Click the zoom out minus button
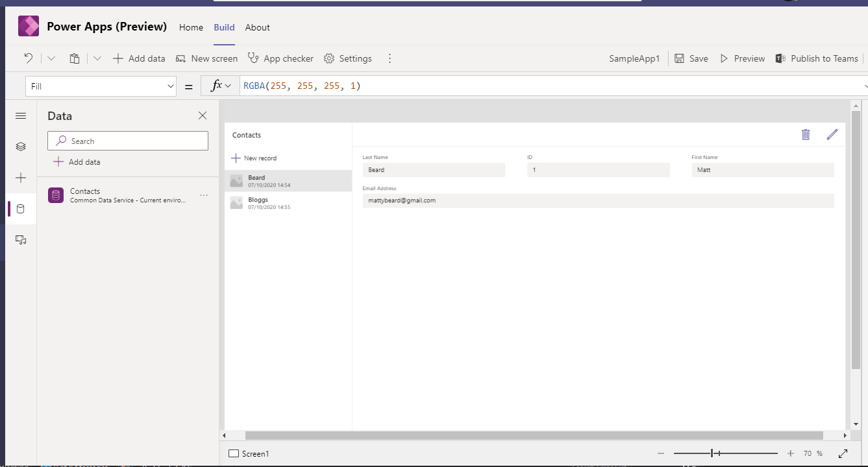868x467 pixels. coord(661,453)
